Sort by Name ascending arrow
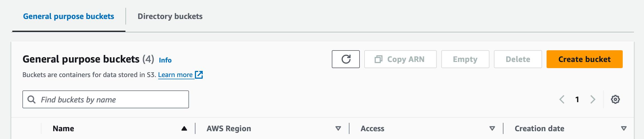Screen dimensions: 644x139 tap(184, 128)
